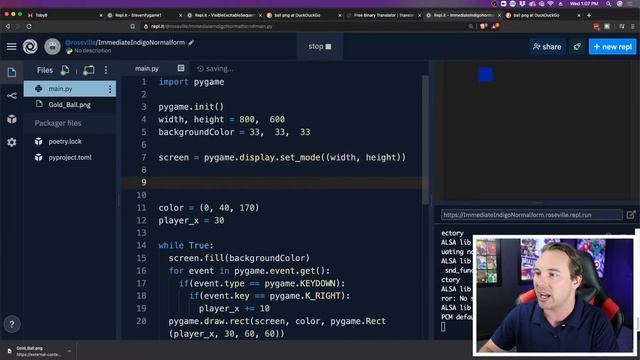Select Gold_Ball.png in file tree
The image size is (640, 360).
point(69,105)
